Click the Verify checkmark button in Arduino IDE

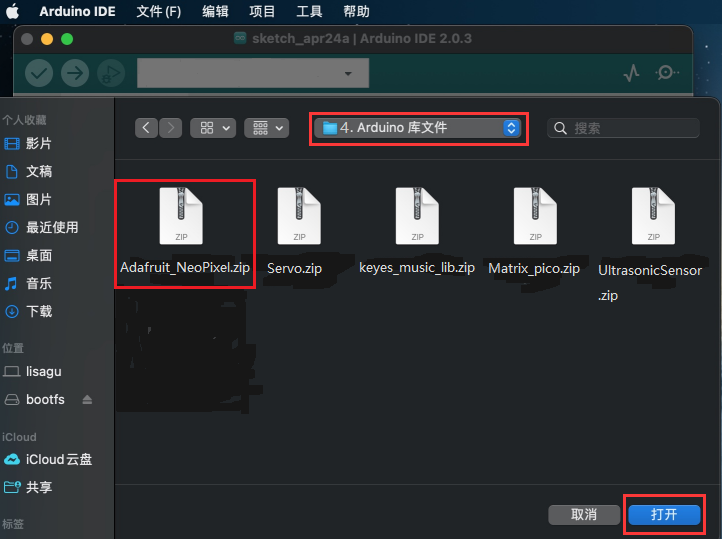pyautogui.click(x=39, y=73)
